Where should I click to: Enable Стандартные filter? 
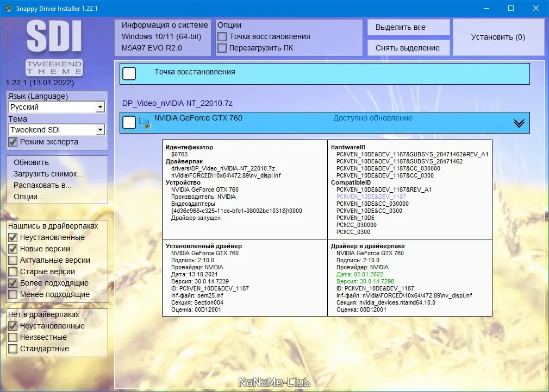(13, 349)
